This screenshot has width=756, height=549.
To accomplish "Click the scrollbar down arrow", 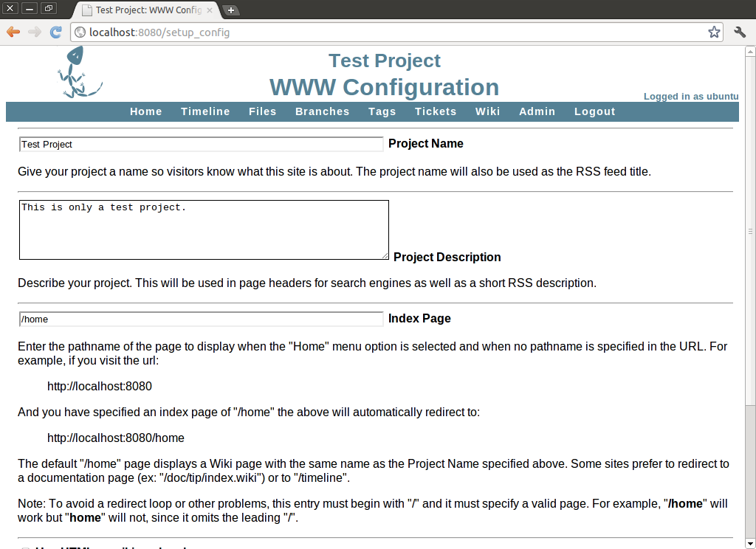I will 750,544.
